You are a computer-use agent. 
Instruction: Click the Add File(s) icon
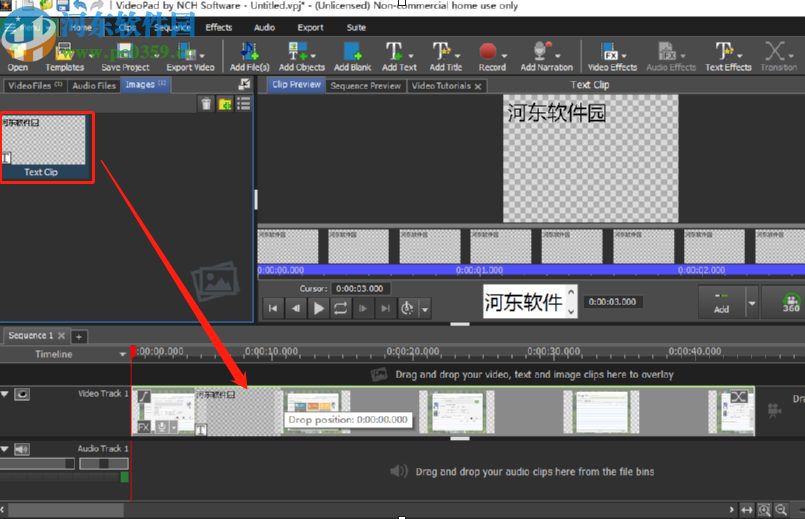(250, 51)
